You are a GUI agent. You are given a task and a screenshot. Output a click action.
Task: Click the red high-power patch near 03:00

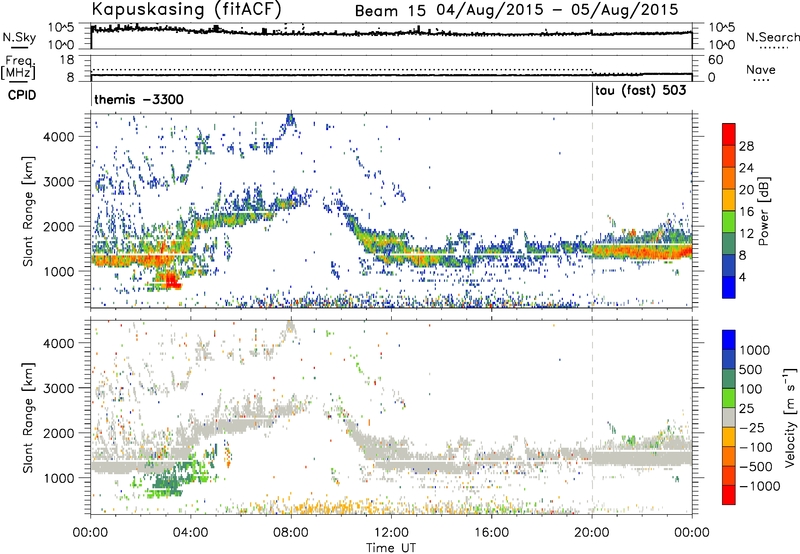(x=172, y=281)
